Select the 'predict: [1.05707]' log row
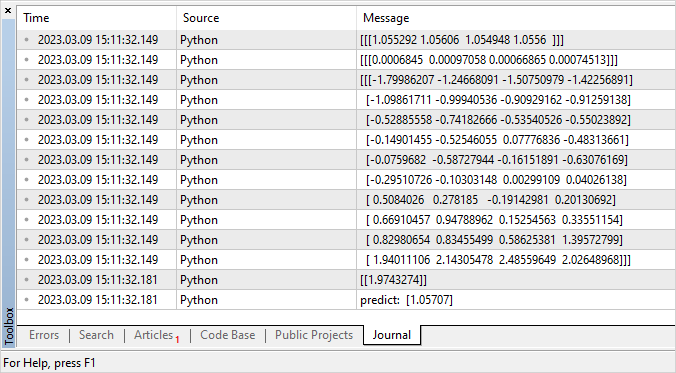Image resolution: width=676 pixels, height=373 pixels. pyautogui.click(x=346, y=300)
